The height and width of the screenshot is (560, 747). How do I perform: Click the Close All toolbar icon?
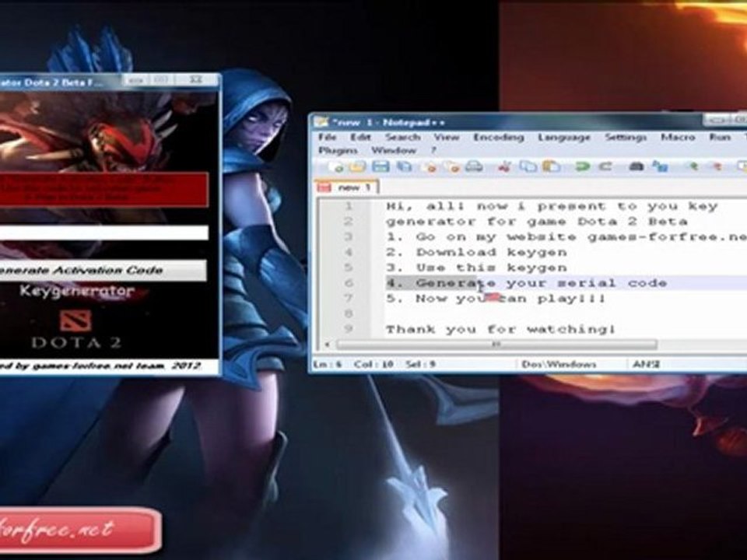point(451,166)
